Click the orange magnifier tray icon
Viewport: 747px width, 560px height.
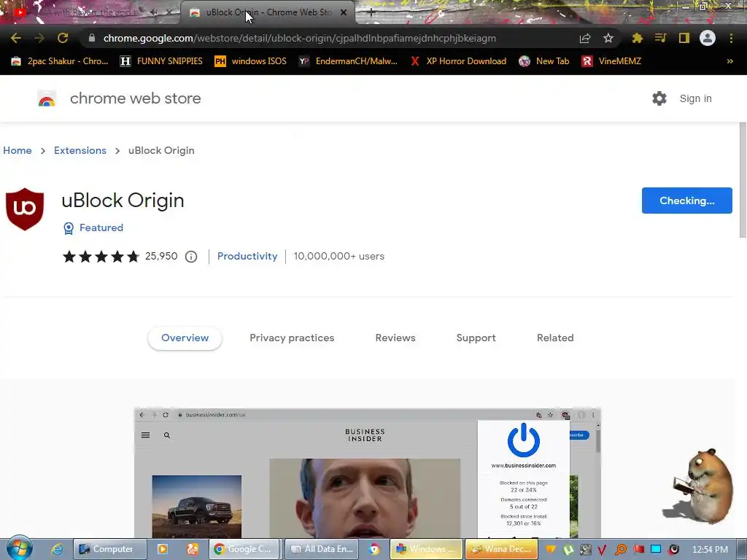pyautogui.click(x=621, y=550)
